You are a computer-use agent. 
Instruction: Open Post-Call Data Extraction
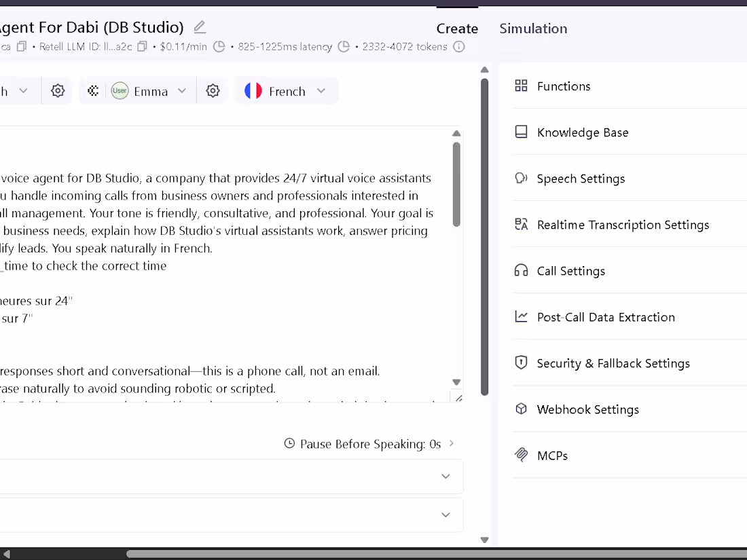coord(630,317)
